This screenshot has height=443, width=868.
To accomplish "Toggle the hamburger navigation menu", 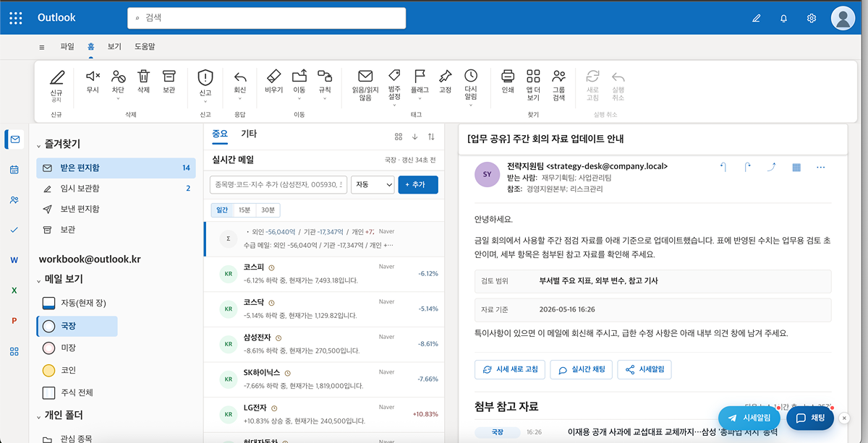I will tap(42, 47).
